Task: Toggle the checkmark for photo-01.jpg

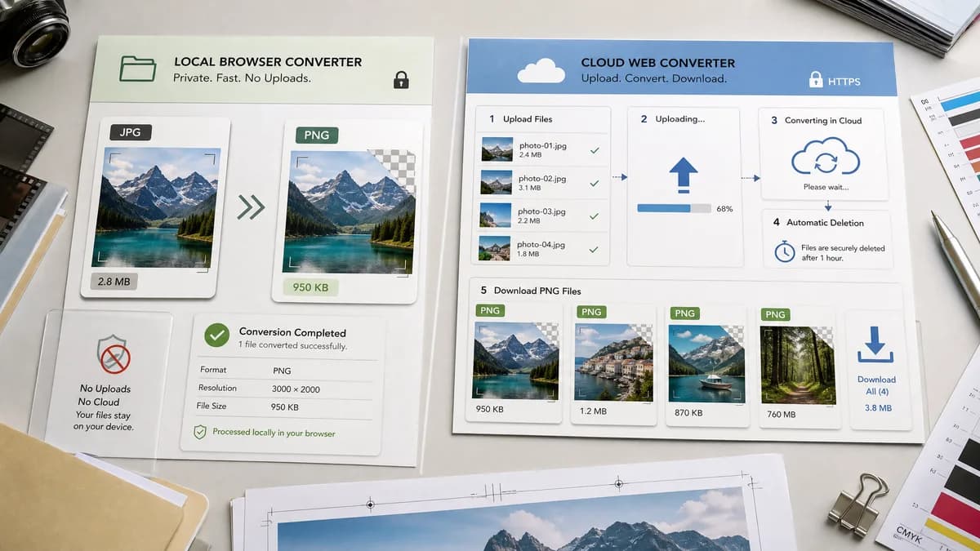Action: click(x=594, y=150)
